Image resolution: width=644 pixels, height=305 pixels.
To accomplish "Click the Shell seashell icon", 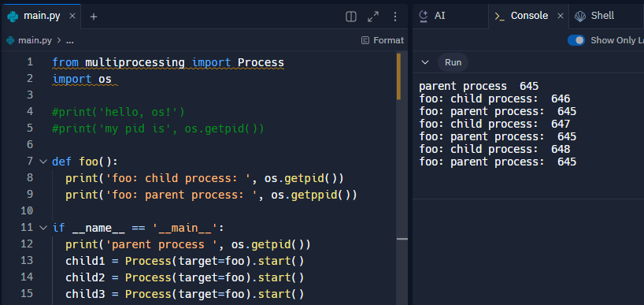I will [x=580, y=16].
